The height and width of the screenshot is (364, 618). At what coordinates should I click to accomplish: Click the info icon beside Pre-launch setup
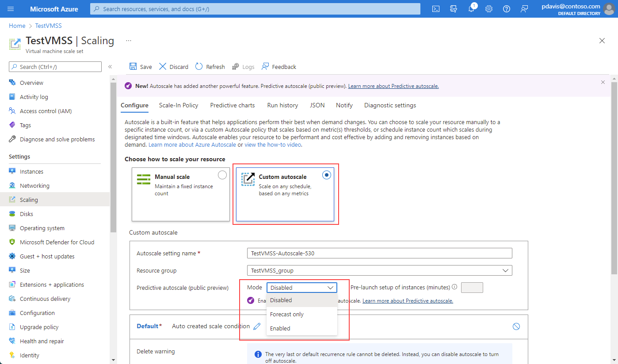pos(454,287)
